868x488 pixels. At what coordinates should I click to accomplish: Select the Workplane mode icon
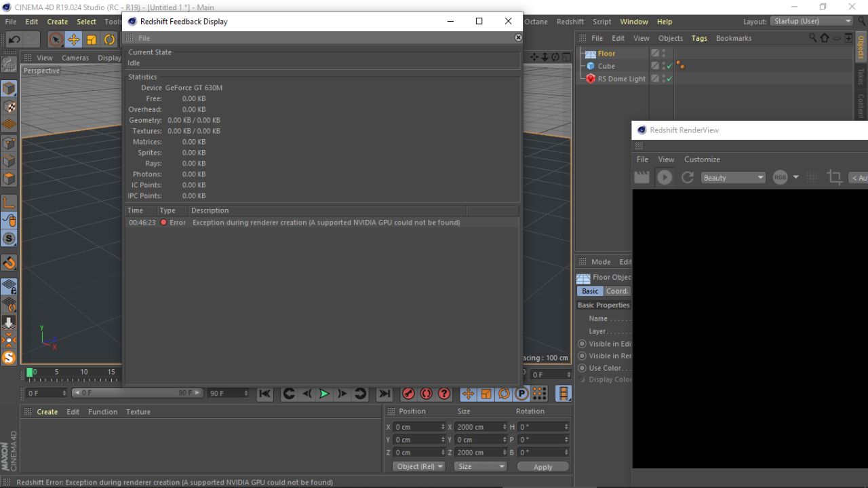coord(9,124)
